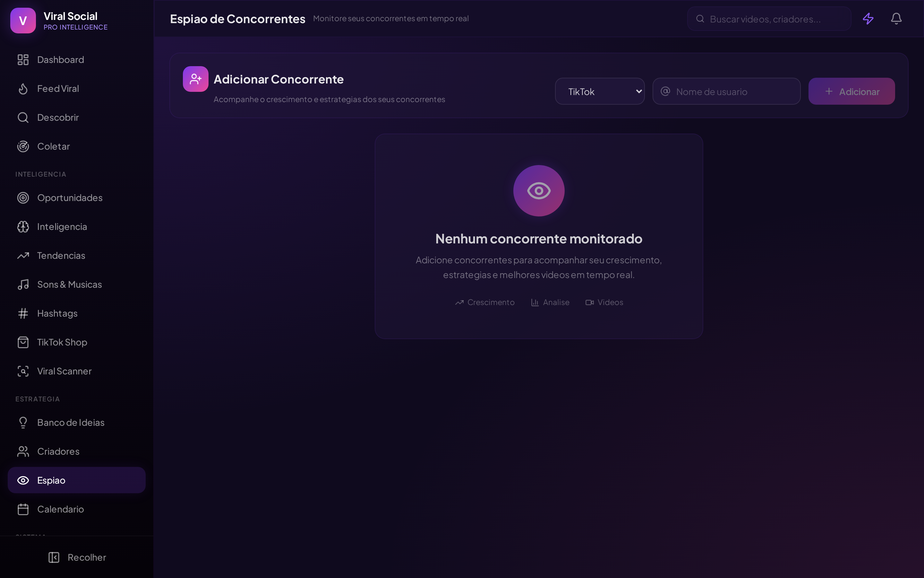Image resolution: width=924 pixels, height=578 pixels.
Task: Navigate to Tendencias
Action: pyautogui.click(x=76, y=255)
